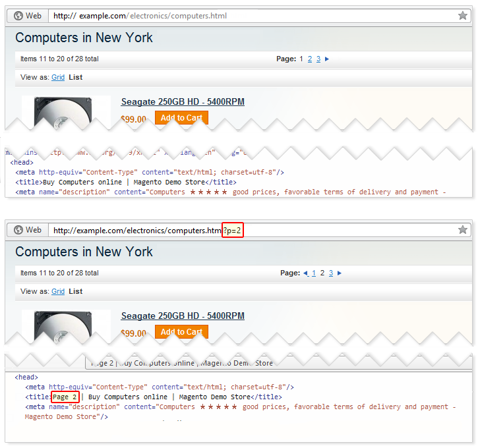478x448 pixels.
Task: Open page 3 link in the lower pager
Action: (x=331, y=273)
